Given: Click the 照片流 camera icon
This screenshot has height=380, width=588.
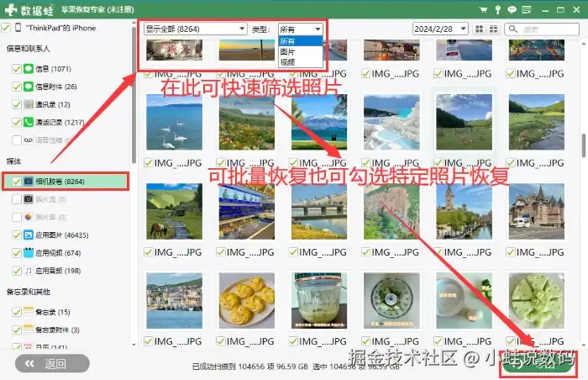Looking at the screenshot, I should 29,199.
